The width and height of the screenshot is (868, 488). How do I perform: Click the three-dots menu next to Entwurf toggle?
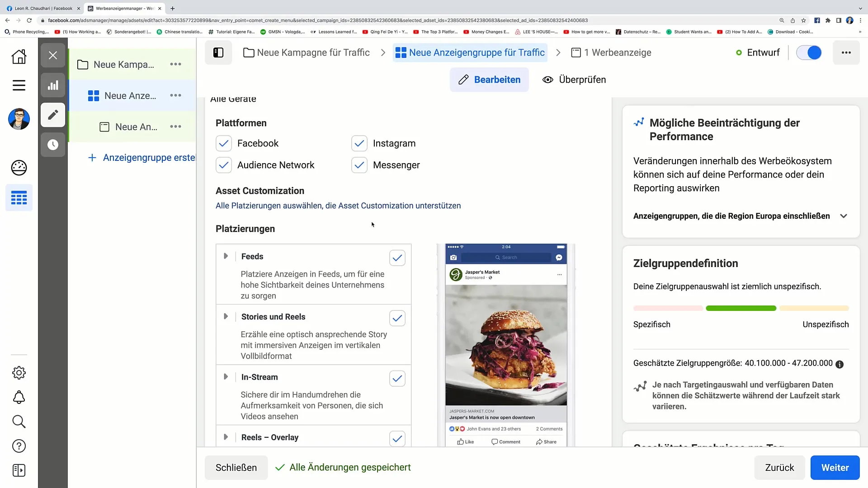[846, 52]
